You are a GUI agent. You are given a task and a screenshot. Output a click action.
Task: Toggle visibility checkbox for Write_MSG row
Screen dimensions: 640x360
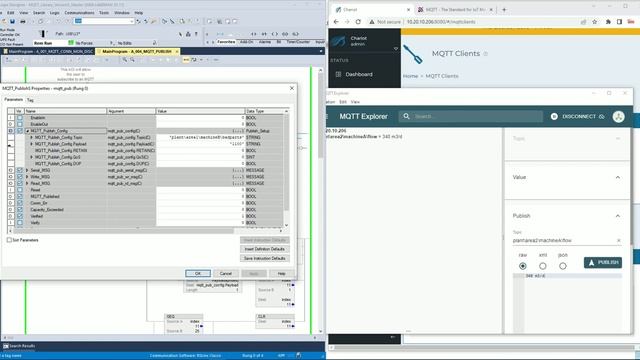(20, 177)
